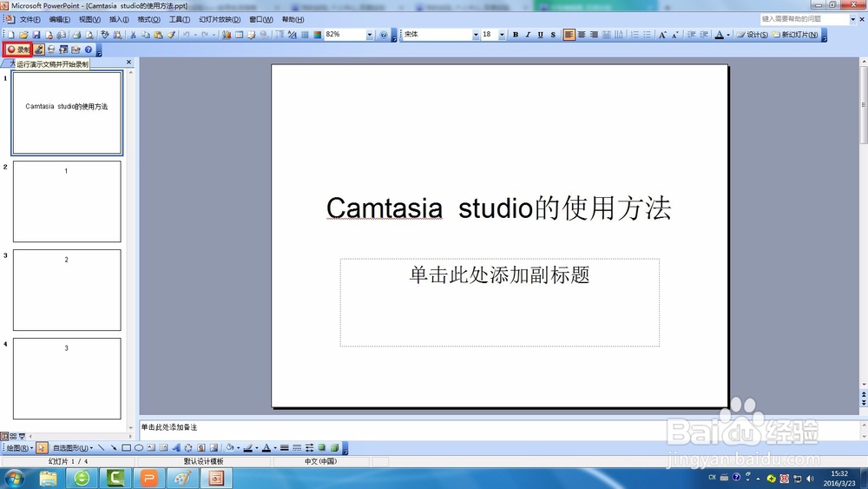Open Camtasia from Windows taskbar
This screenshot has height=489, width=868.
coord(115,479)
